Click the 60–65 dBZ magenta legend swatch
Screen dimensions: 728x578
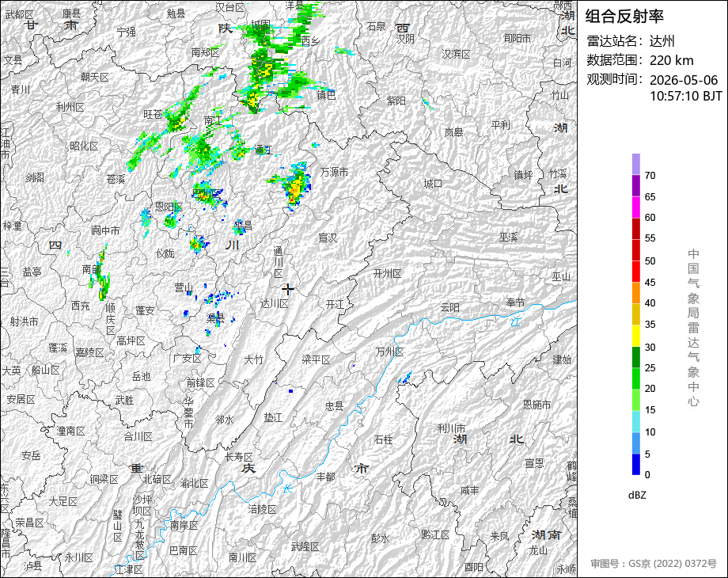coord(636,207)
